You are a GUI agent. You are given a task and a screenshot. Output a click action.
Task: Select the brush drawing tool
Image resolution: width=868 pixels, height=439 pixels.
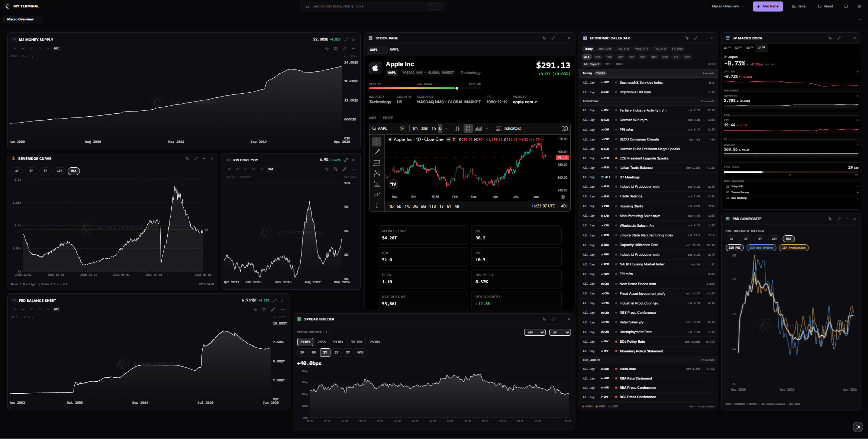point(377,195)
